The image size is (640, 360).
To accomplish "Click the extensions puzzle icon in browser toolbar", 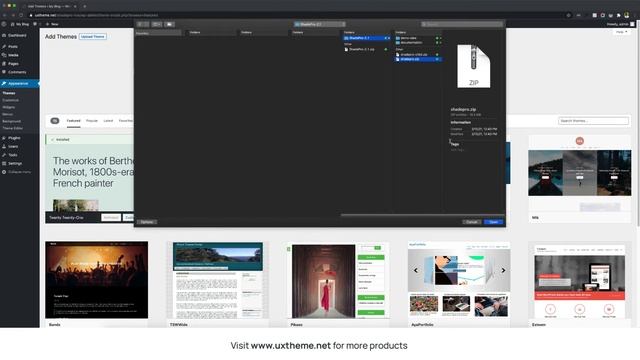I will pos(619,15).
